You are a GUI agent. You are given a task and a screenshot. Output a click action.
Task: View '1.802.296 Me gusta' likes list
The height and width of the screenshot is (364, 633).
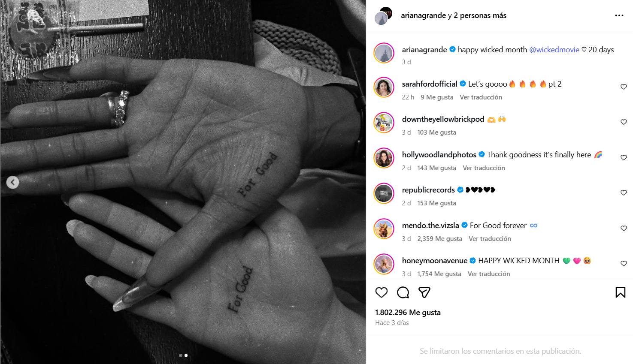408,313
